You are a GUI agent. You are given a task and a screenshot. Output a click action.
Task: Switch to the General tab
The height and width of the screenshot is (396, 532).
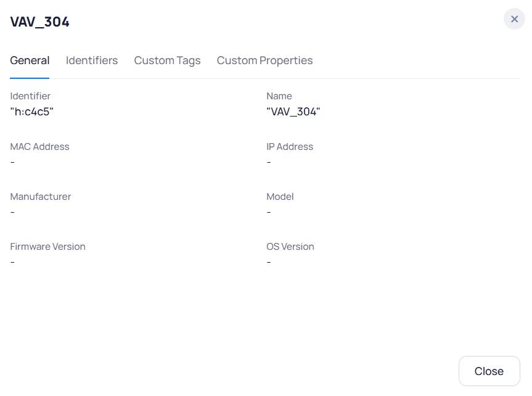point(30,60)
